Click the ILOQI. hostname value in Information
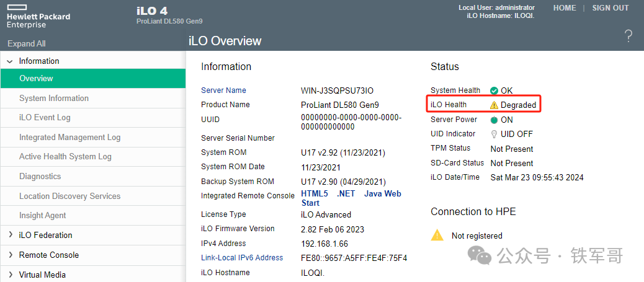This screenshot has height=282, width=644. (313, 273)
